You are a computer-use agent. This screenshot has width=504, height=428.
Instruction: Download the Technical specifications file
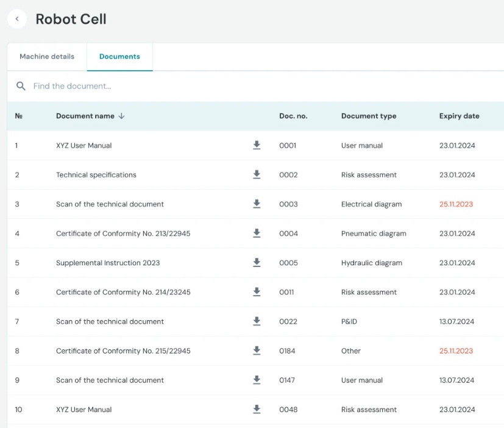click(x=257, y=174)
